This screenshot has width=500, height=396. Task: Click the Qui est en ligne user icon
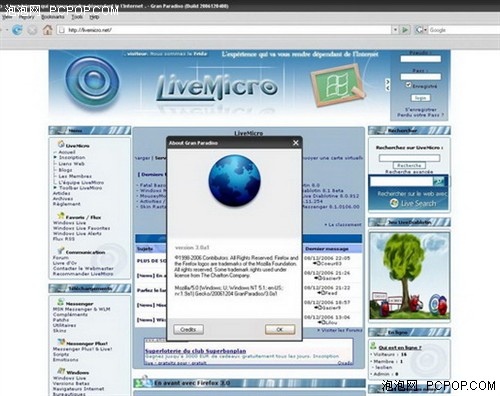tap(373, 346)
